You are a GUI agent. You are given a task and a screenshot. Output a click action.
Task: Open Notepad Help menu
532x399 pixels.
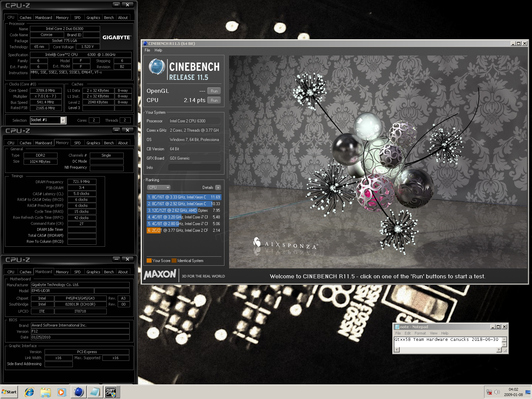click(445, 333)
